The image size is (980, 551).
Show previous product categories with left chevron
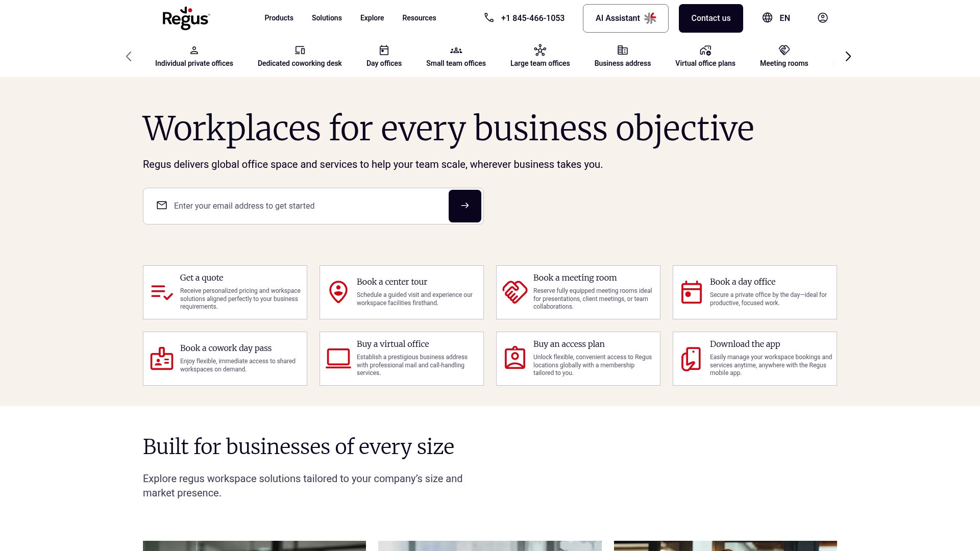[x=129, y=56]
